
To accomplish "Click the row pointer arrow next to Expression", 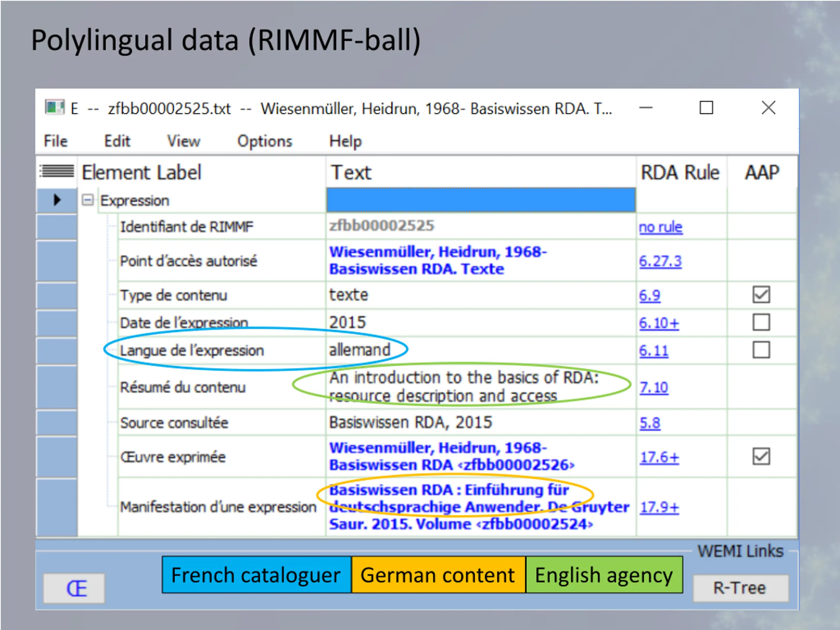I will (57, 200).
